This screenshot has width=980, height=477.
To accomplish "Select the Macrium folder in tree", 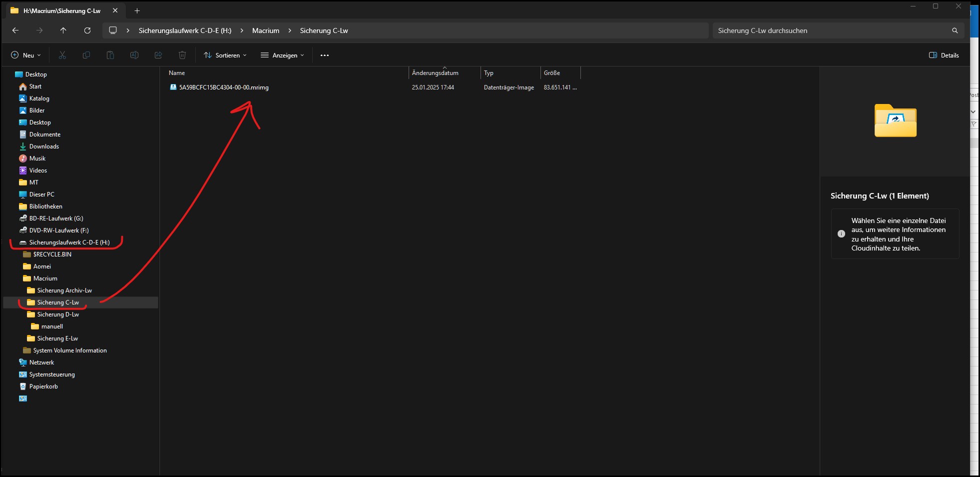I will 45,278.
